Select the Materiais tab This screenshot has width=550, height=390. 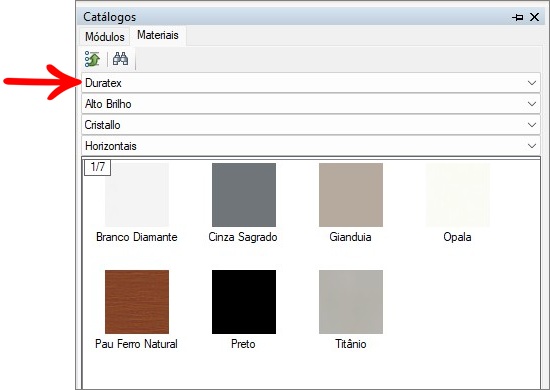tap(158, 35)
